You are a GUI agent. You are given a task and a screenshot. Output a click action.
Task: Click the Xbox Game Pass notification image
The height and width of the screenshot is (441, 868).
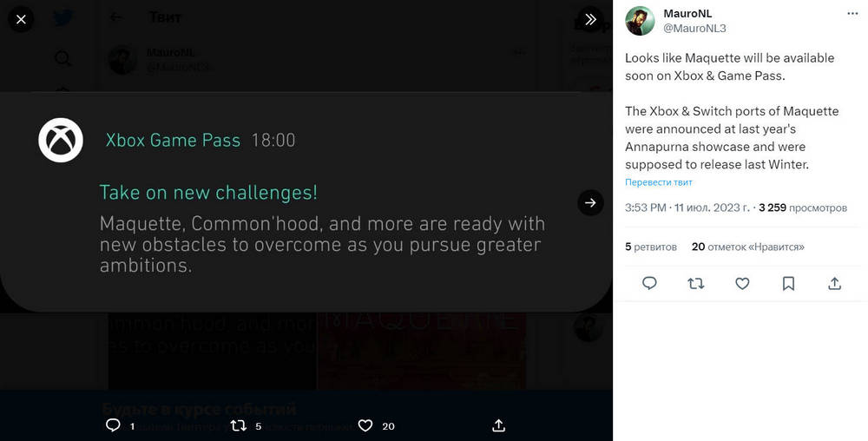click(306, 201)
